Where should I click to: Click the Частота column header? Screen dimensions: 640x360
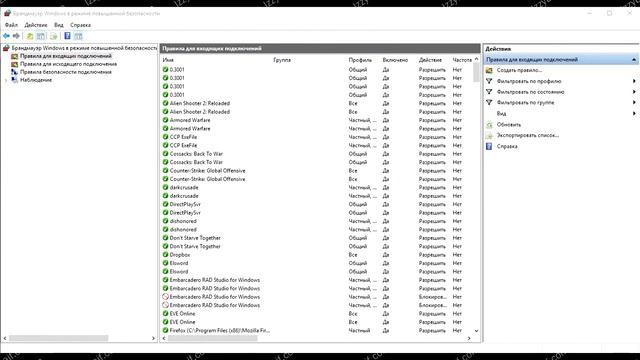[x=462, y=60]
